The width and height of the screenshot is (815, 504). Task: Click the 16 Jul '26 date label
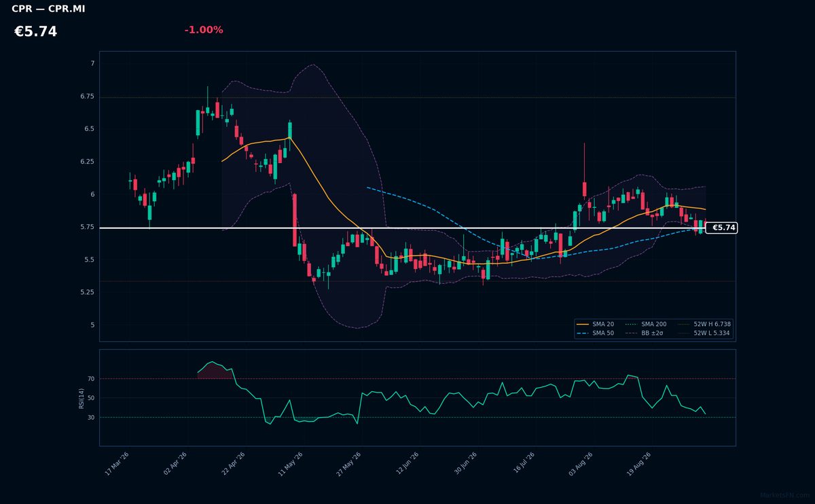click(x=523, y=464)
